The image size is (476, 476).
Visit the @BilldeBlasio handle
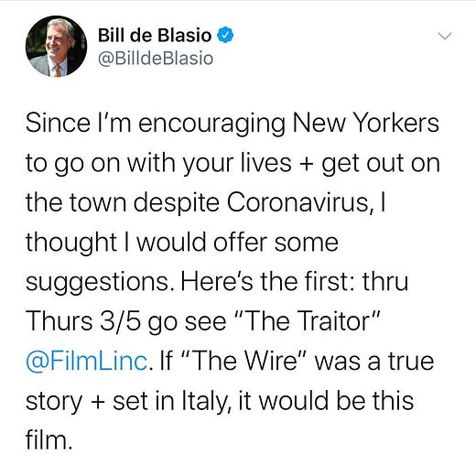click(156, 59)
